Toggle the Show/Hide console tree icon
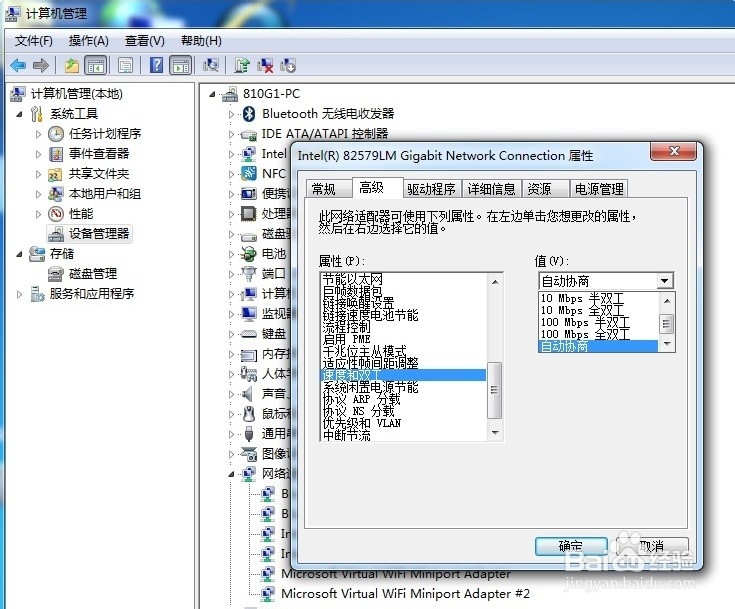The width and height of the screenshot is (735, 609). [96, 65]
